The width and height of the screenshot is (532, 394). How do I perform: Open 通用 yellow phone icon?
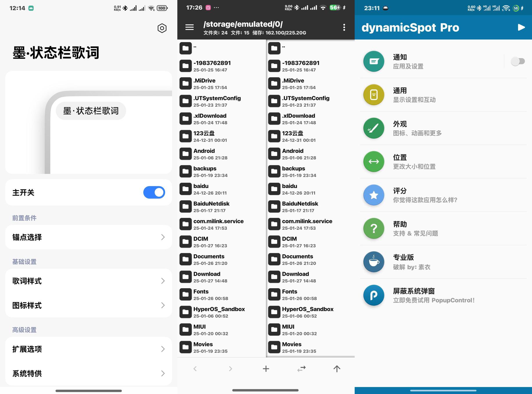click(374, 95)
